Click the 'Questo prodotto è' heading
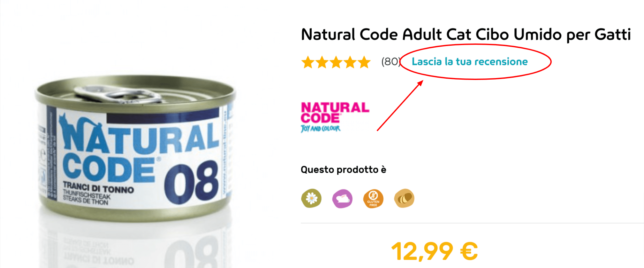The image size is (644, 268). [x=344, y=169]
